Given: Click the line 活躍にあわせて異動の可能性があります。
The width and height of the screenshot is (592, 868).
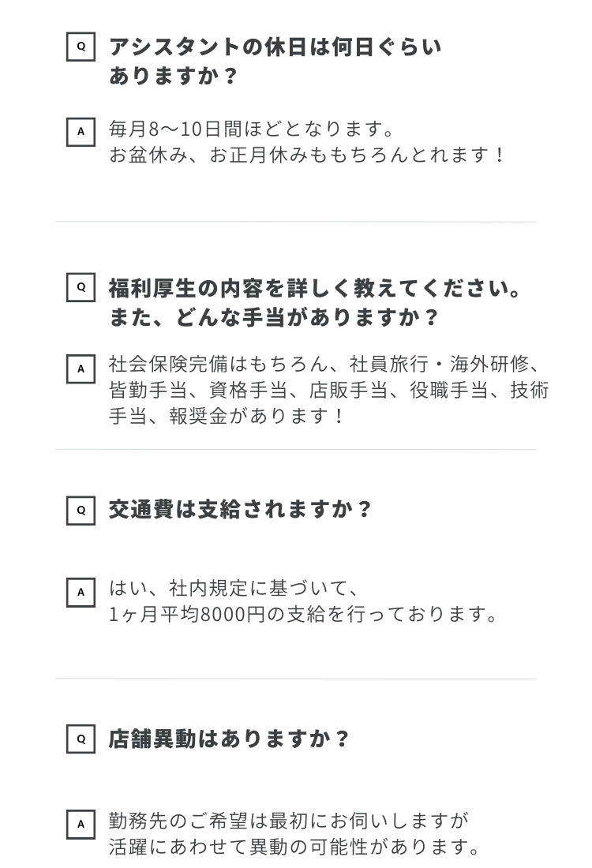Looking at the screenshot, I should [x=296, y=847].
